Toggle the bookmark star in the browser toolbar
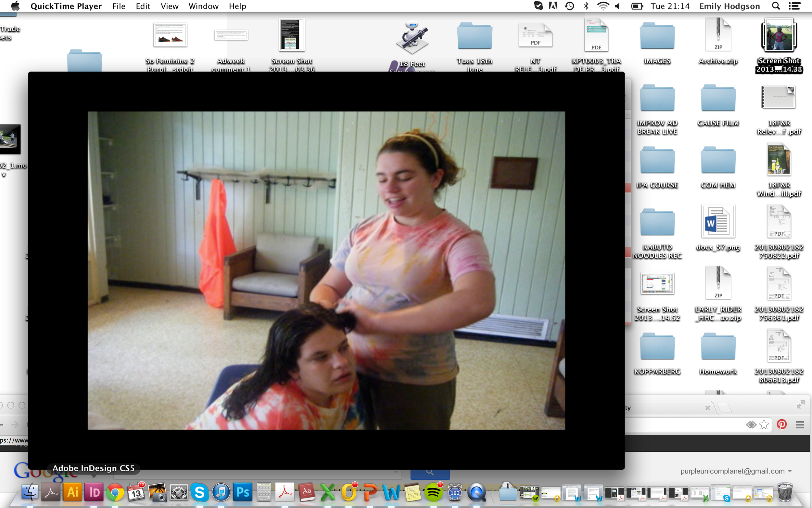The image size is (812, 508). 763,424
